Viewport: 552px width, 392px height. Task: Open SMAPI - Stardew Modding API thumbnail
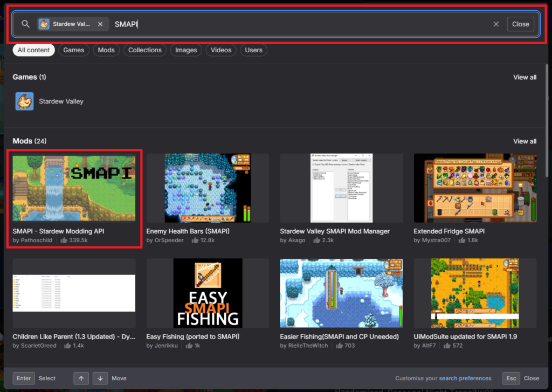[x=74, y=188]
